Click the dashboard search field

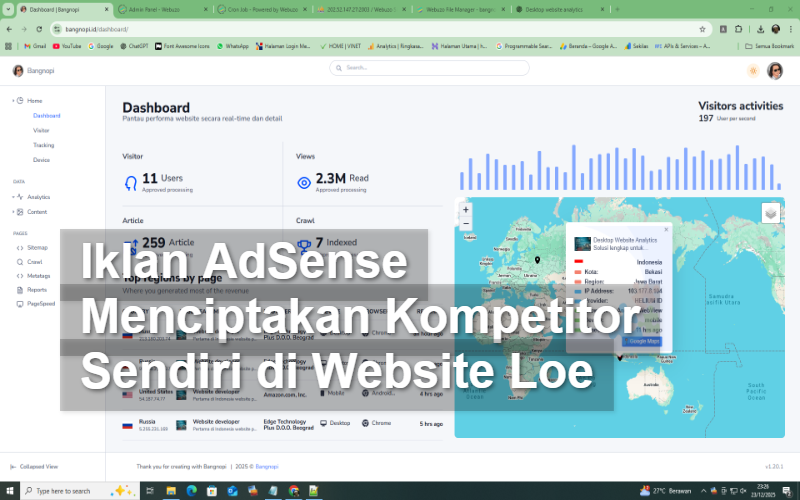click(430, 68)
